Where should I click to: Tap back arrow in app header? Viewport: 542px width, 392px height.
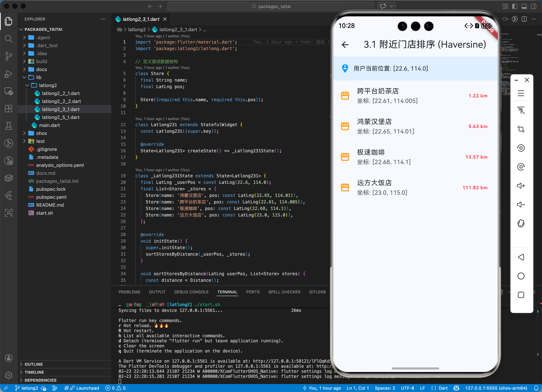coord(345,45)
